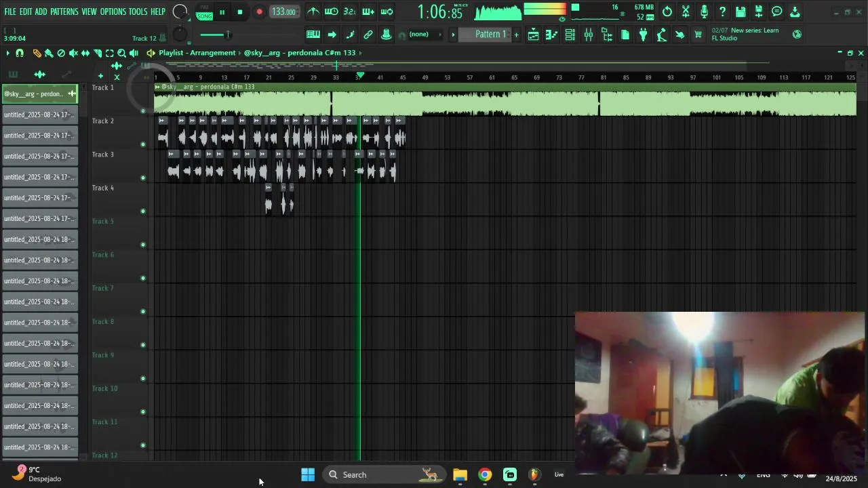Switch Pat/Song mode toggle
This screenshot has height=488, width=868.
(204, 12)
